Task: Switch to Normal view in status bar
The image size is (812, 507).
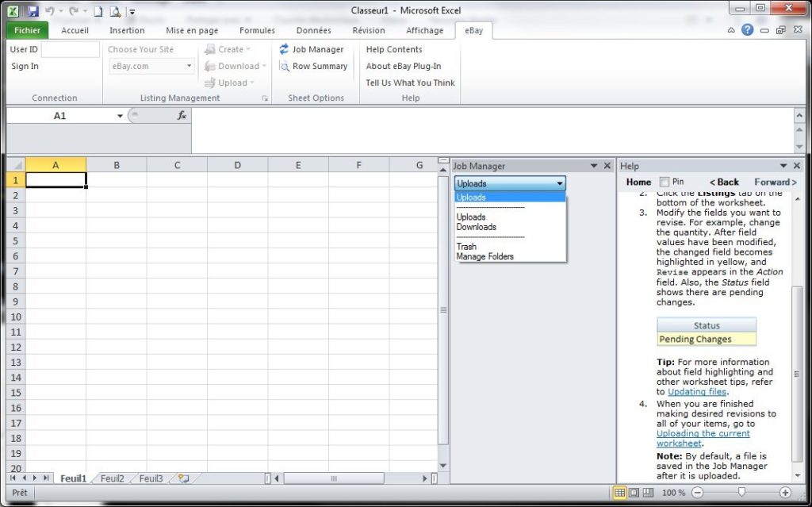Action: (619, 493)
